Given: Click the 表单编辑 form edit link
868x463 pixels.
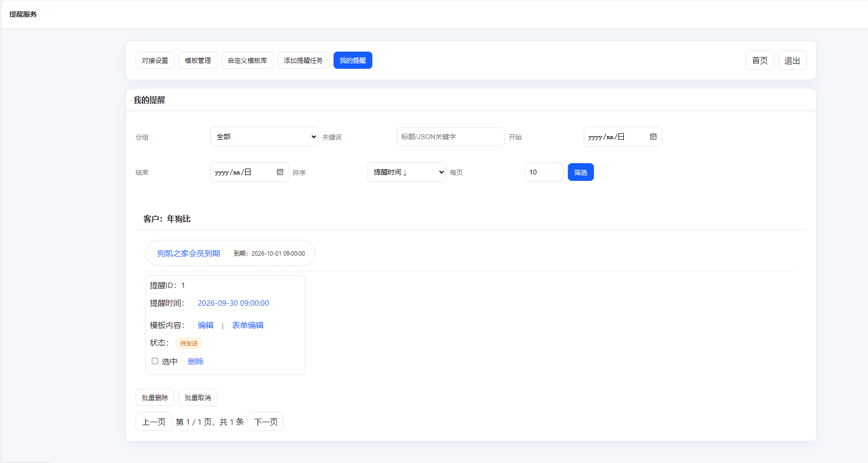Looking at the screenshot, I should (x=248, y=325).
